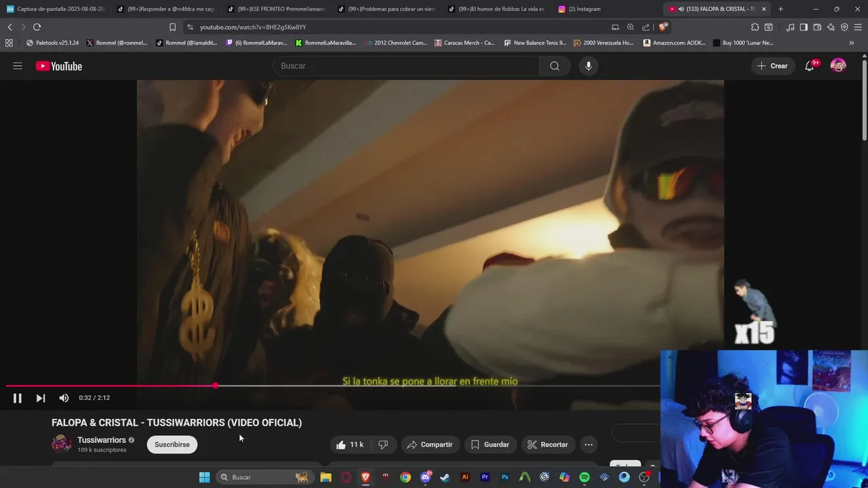Open the YouTube account avatar menu

[x=838, y=66]
